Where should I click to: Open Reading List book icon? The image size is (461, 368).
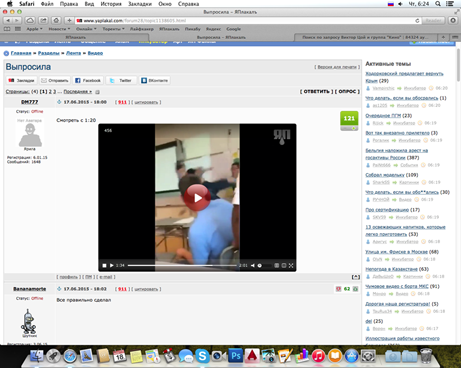click(7, 29)
